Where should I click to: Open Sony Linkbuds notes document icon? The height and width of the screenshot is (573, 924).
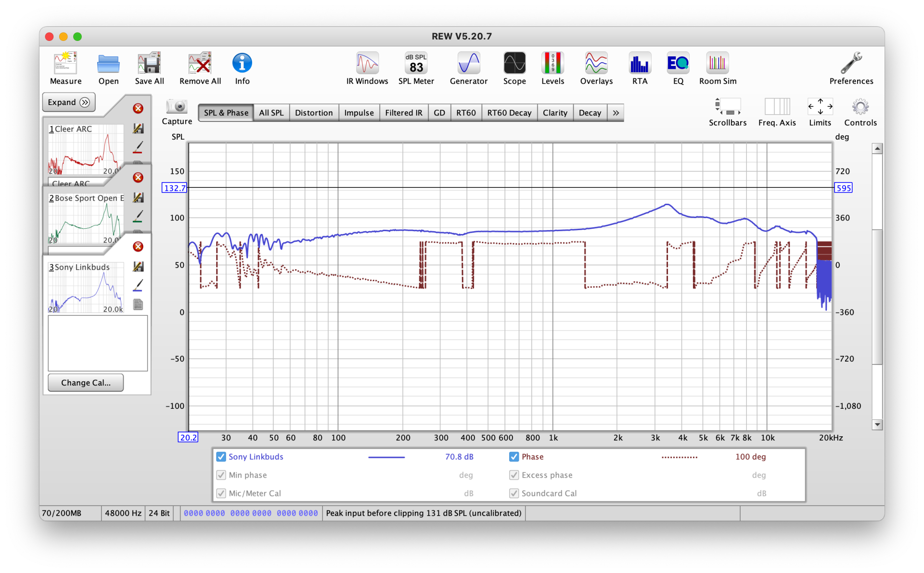(x=138, y=304)
